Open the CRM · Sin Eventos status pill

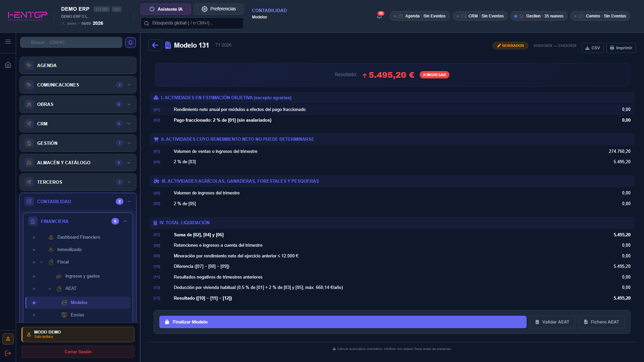pos(480,16)
